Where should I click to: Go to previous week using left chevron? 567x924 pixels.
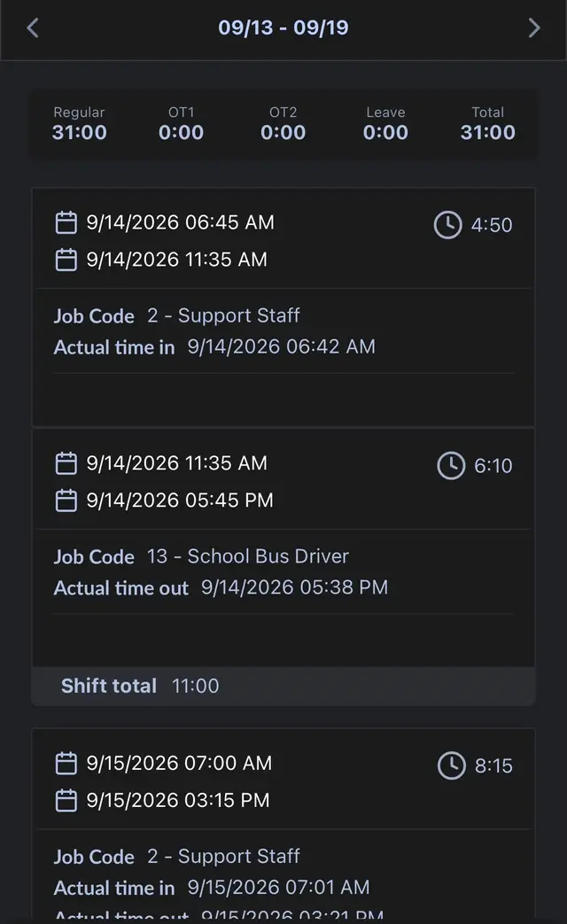coord(33,27)
